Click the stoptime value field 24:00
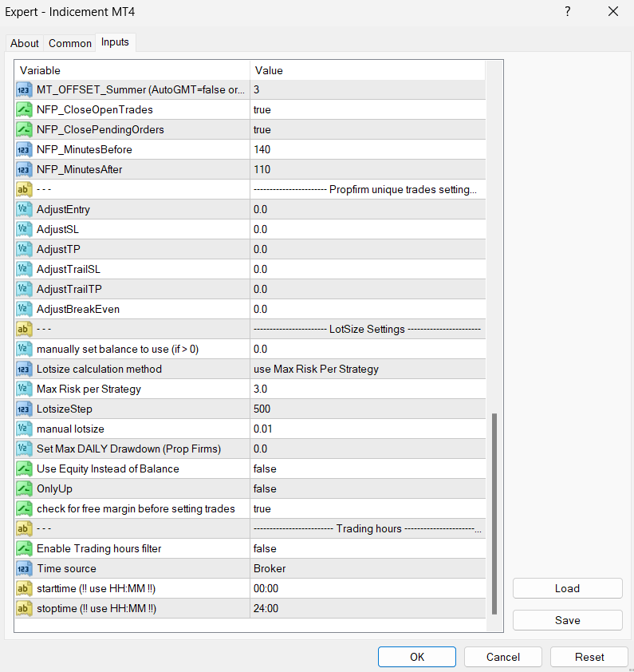This screenshot has width=634, height=672. (367, 608)
